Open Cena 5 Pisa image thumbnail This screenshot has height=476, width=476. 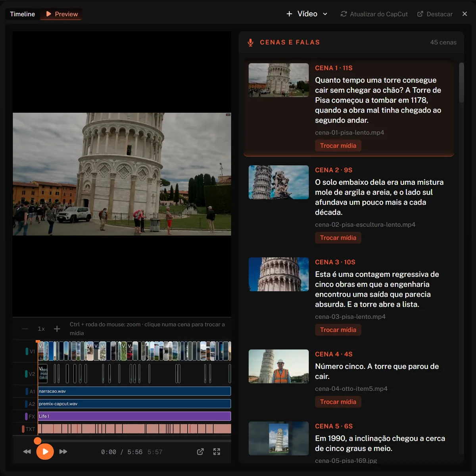[x=278, y=438]
